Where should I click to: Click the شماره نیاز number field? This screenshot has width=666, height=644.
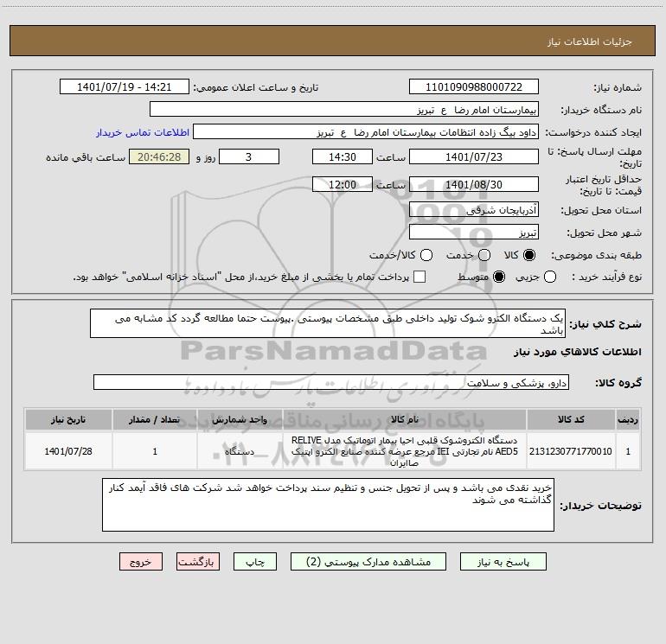click(x=474, y=87)
